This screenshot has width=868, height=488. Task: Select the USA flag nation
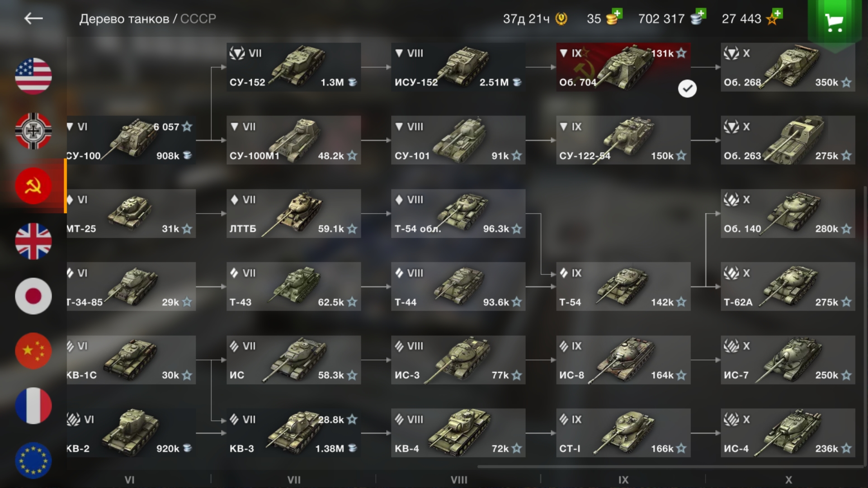pos(33,76)
